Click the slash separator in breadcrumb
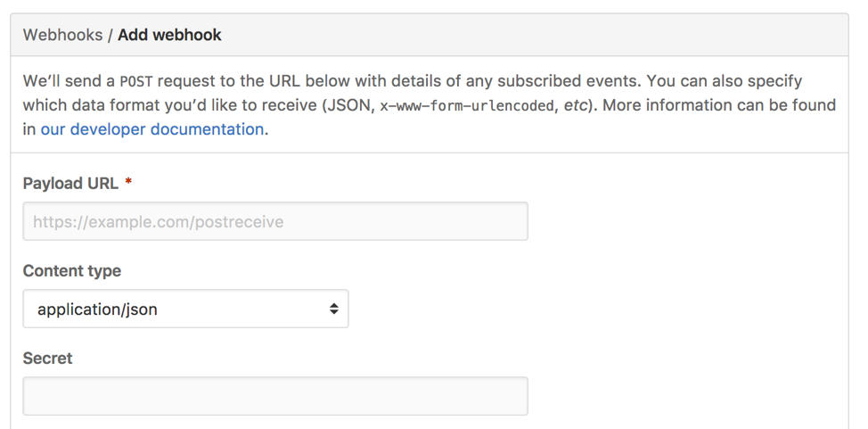This screenshot has width=868, height=429. tap(111, 36)
